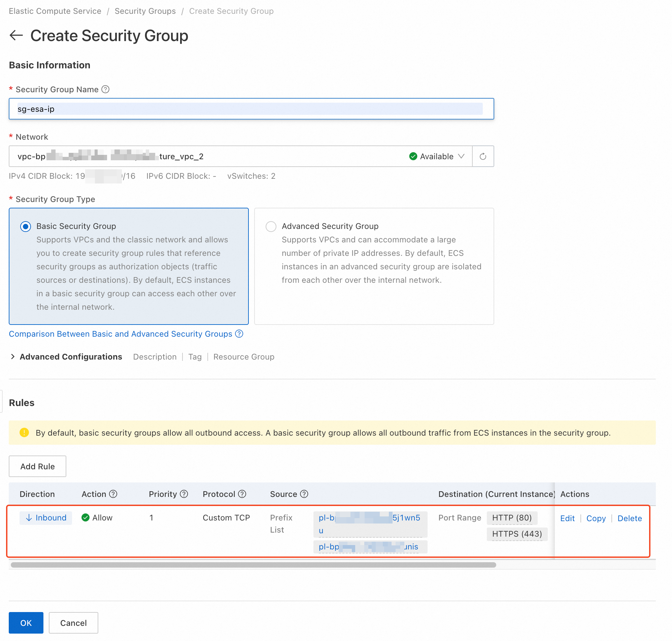The height and width of the screenshot is (641, 672).
Task: Open prefix list ending in unis
Action: 370,547
